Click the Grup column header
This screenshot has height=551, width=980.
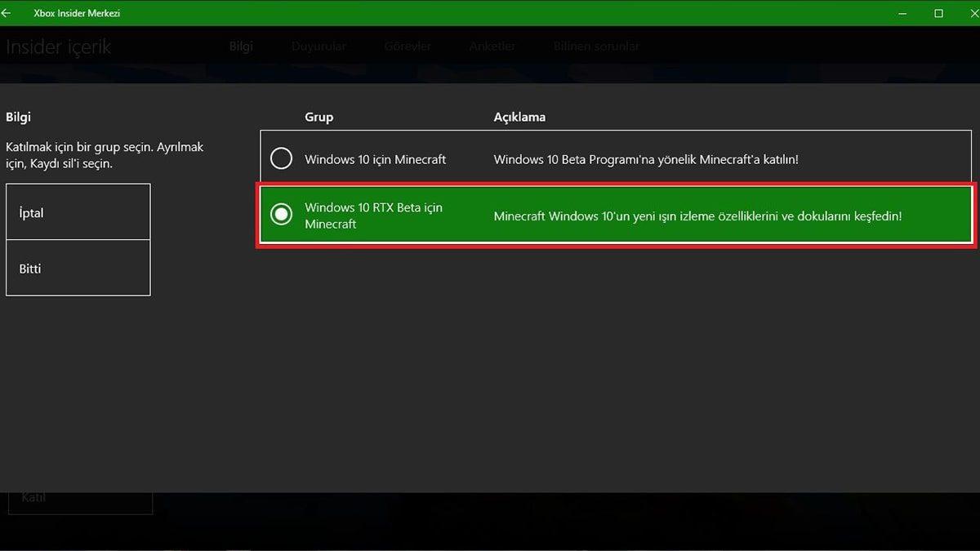[x=318, y=117]
